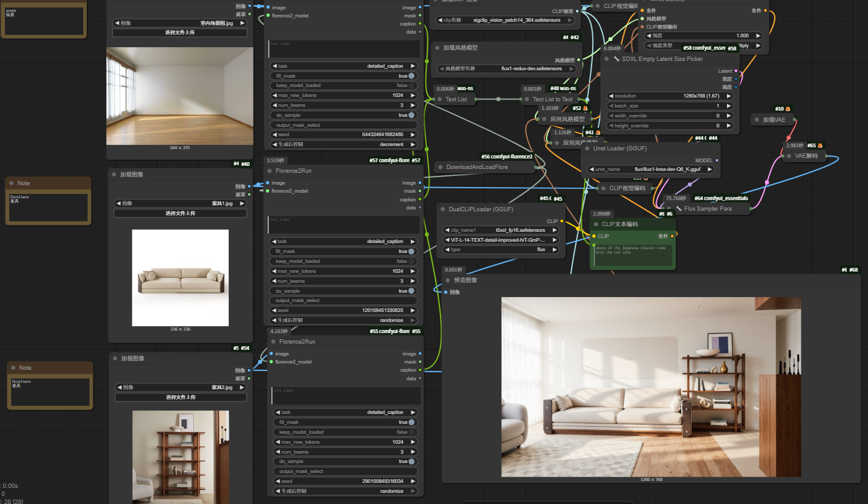Screen dimensions: 868x504
Task: Collapse the 加载风格模型 node with its dot
Action: click(x=437, y=48)
